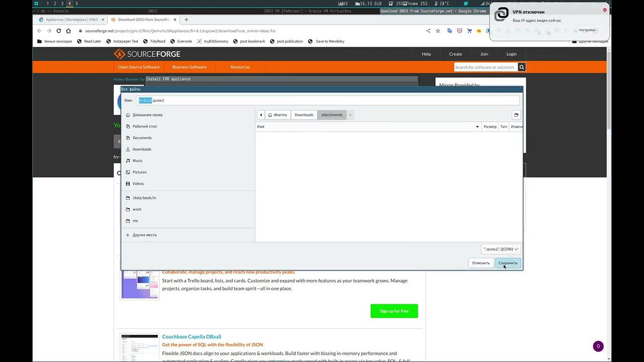This screenshot has height=362, width=644.
Task: Click the Save to Mendeley bookmark
Action: tap(326, 41)
